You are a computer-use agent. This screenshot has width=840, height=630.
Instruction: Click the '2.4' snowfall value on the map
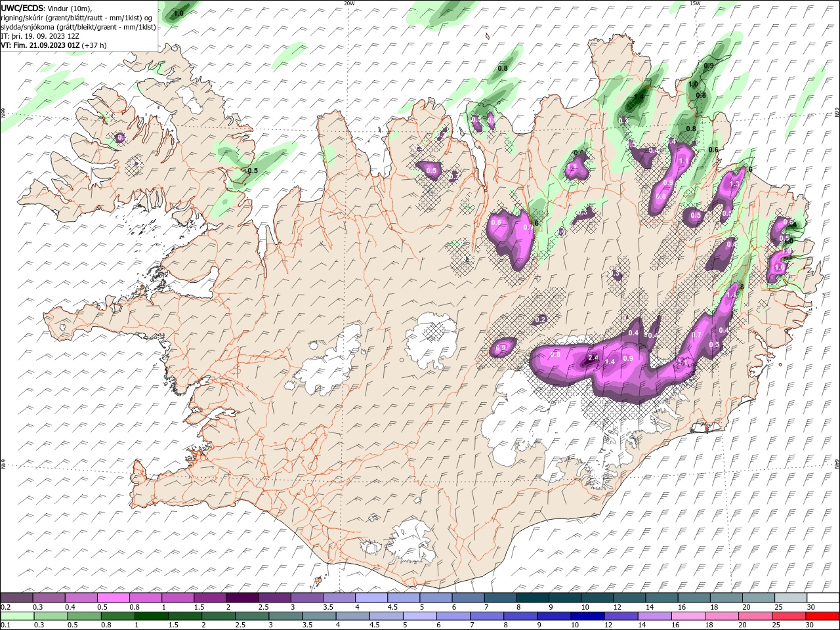pyautogui.click(x=593, y=358)
